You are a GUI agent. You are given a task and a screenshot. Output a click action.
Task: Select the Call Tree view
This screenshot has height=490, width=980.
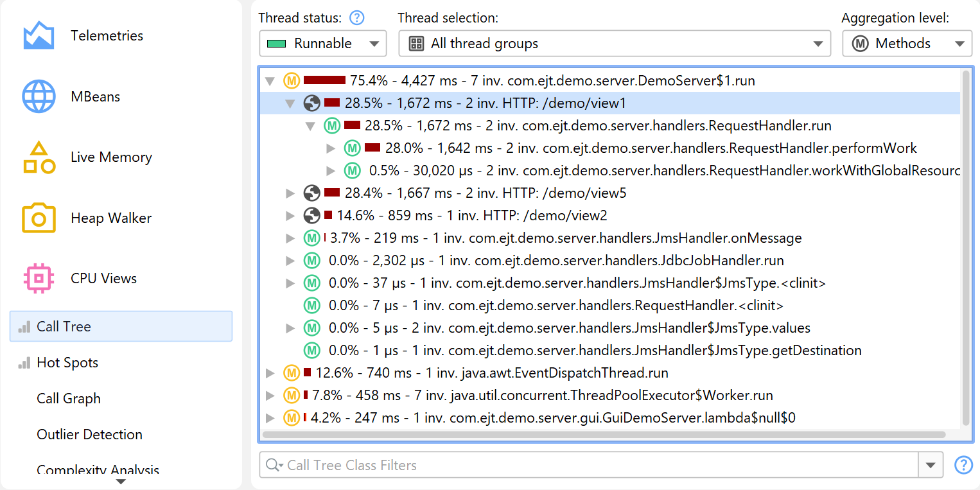point(121,326)
